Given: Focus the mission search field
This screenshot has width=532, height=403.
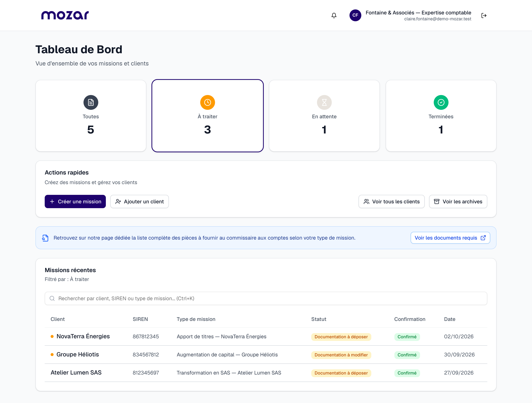Looking at the screenshot, I should pyautogui.click(x=266, y=299).
